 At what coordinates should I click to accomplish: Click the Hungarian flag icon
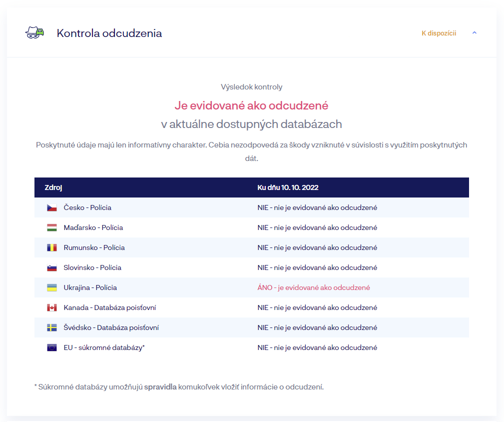tap(52, 227)
